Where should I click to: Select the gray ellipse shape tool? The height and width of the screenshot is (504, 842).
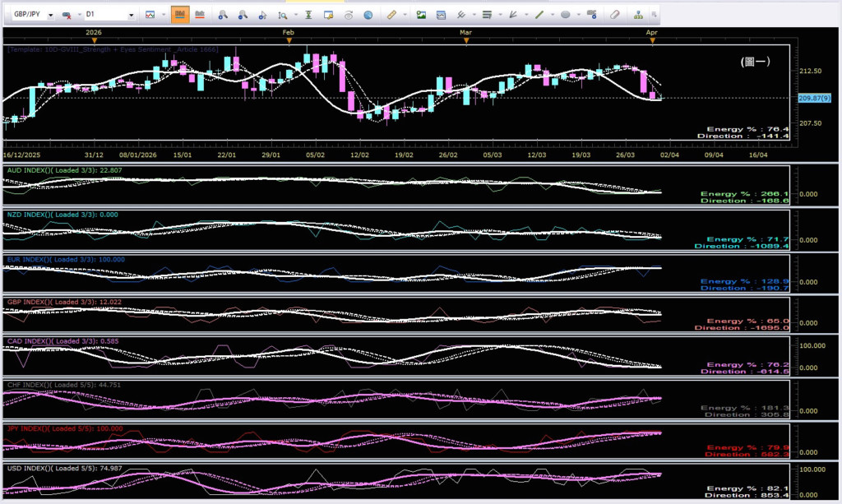tap(566, 15)
